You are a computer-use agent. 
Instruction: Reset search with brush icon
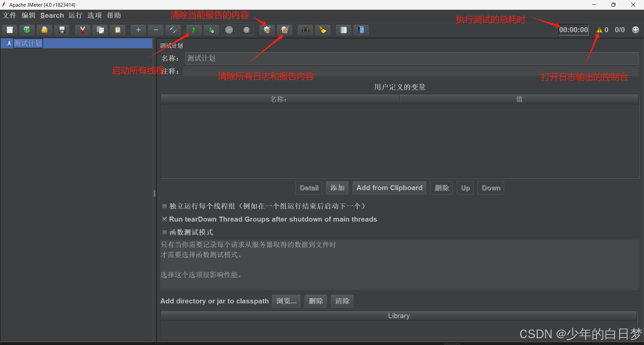pos(323,30)
